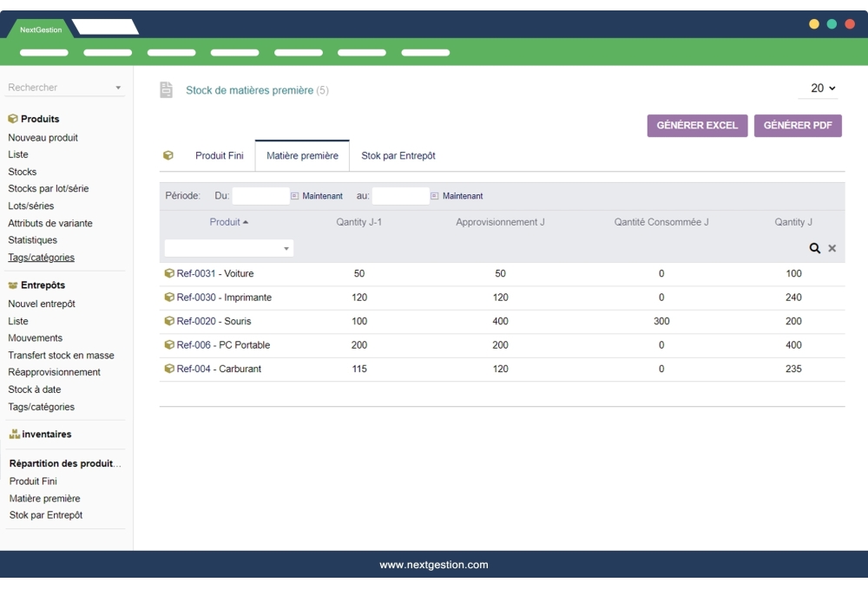
Task: Click GÉNÉRER EXCEL to export the stock table
Action: 697,125
